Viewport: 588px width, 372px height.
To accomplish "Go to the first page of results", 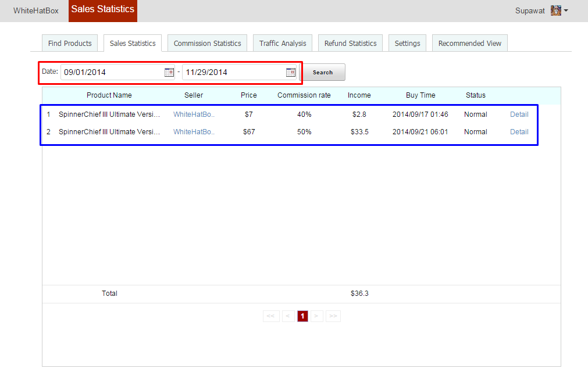I will tap(270, 316).
